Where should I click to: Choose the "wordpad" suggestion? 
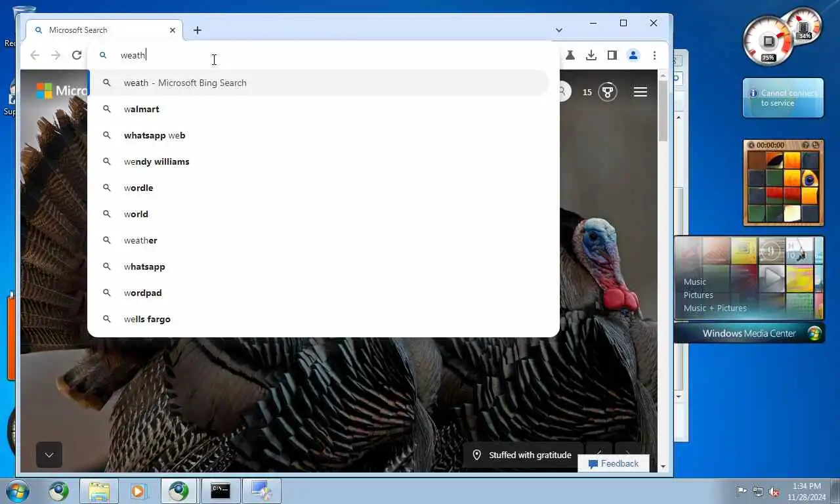click(x=319, y=293)
